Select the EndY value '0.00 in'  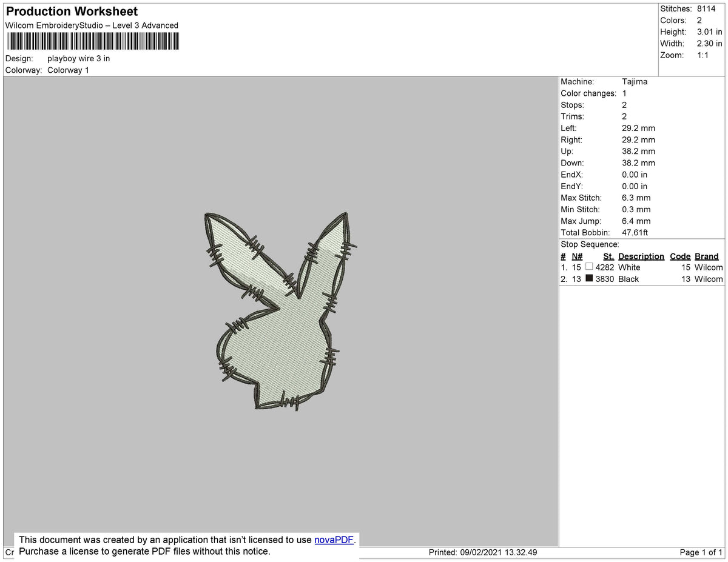[635, 186]
